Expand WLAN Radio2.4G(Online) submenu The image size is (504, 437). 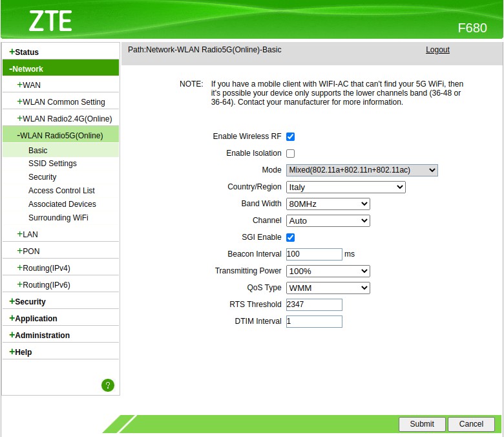click(64, 119)
